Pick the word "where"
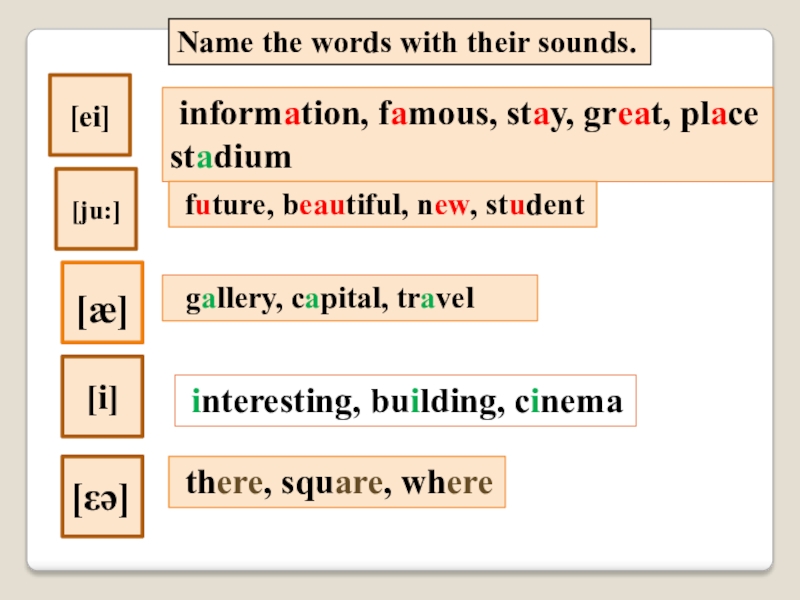 pyautogui.click(x=447, y=484)
